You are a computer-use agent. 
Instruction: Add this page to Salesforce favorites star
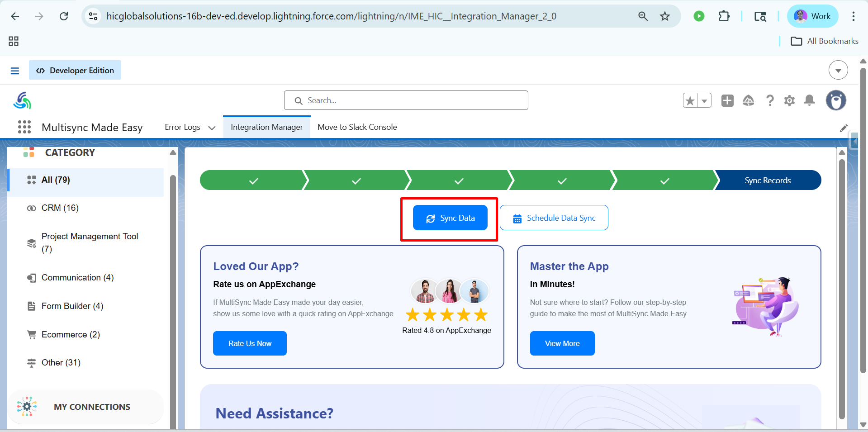[x=690, y=100]
